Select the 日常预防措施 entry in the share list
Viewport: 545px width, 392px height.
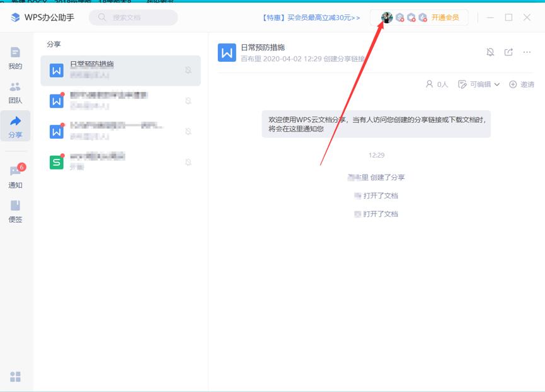click(120, 70)
